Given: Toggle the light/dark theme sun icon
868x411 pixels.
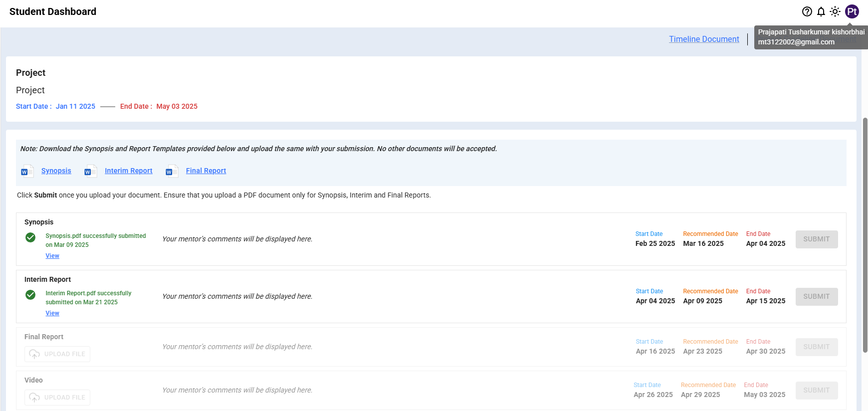Looking at the screenshot, I should [835, 11].
